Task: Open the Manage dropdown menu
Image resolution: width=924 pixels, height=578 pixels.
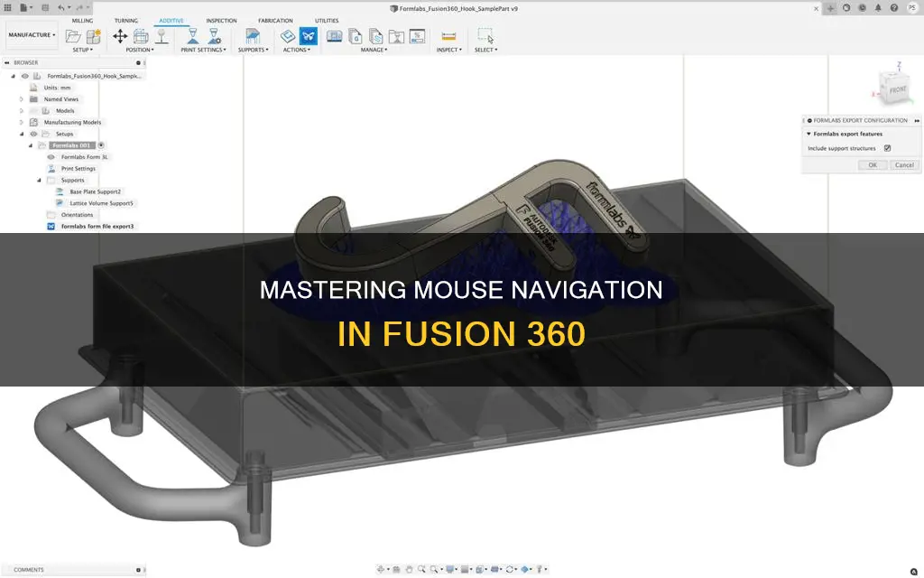Action: click(374, 51)
